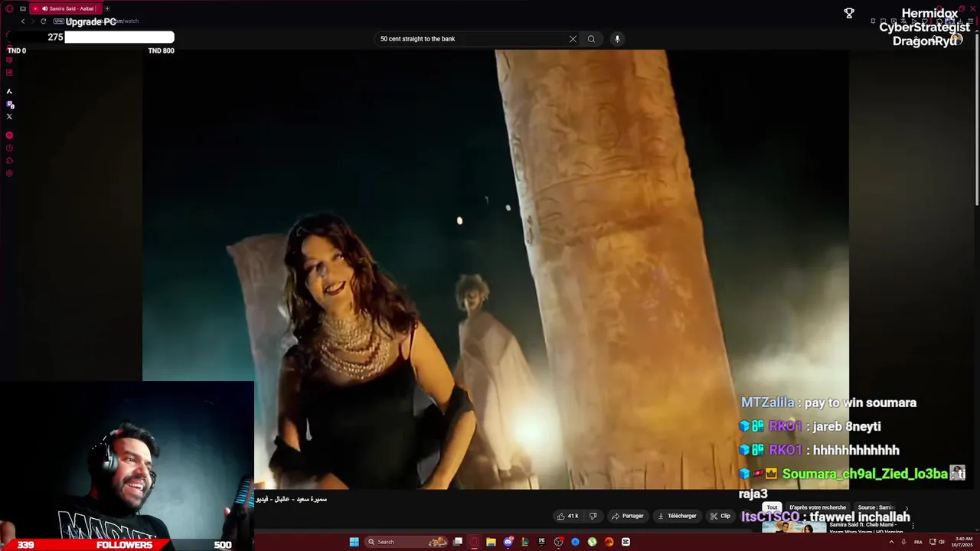Reload the current page
Viewport: 980px width, 551px height.
44,21
